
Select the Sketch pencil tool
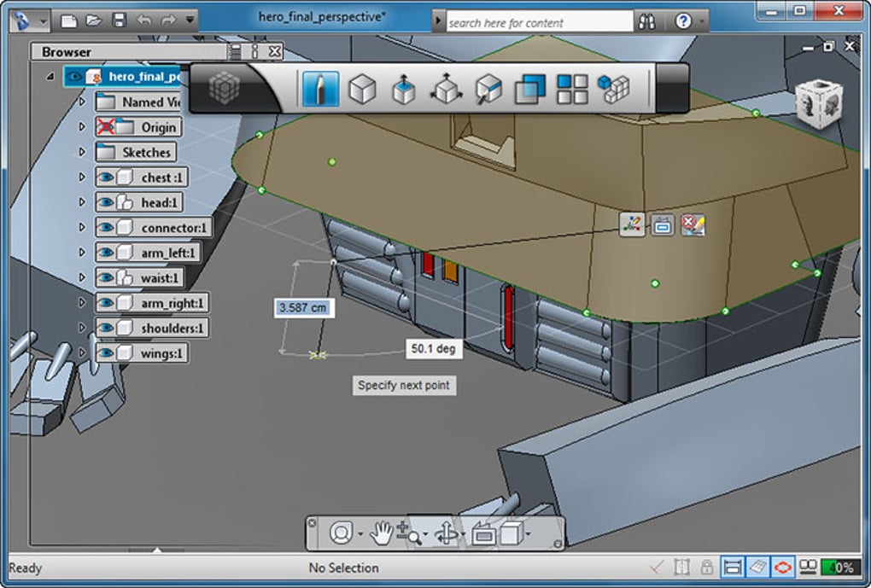click(x=320, y=89)
